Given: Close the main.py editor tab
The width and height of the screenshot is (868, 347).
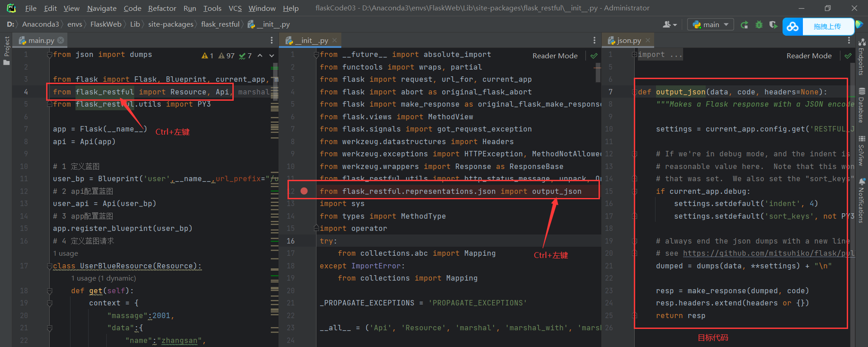Looking at the screenshot, I should [x=61, y=40].
